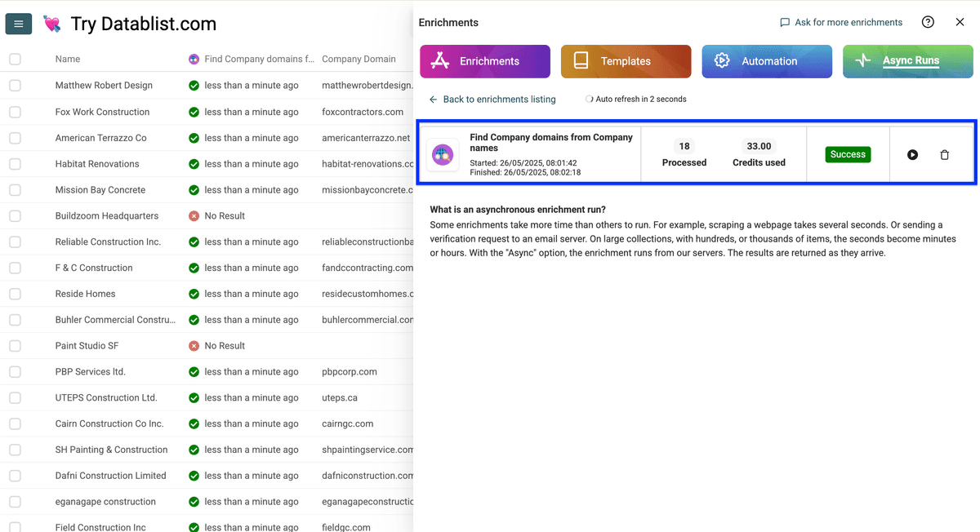Image resolution: width=980 pixels, height=532 pixels.
Task: Click the Company Domain column header
Action: coord(359,59)
